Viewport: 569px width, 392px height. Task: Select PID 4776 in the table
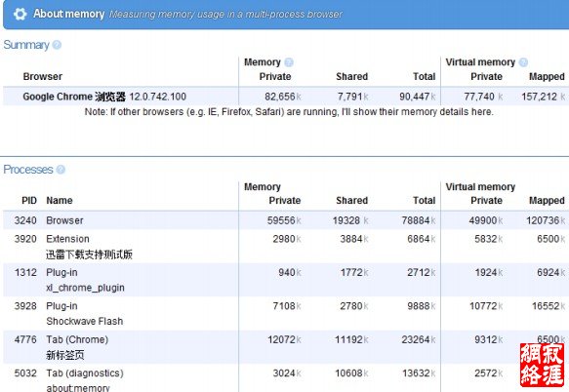(x=25, y=339)
